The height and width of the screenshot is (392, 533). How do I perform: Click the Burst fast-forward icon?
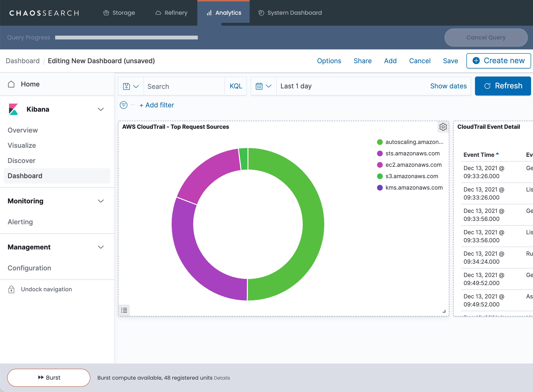(41, 378)
